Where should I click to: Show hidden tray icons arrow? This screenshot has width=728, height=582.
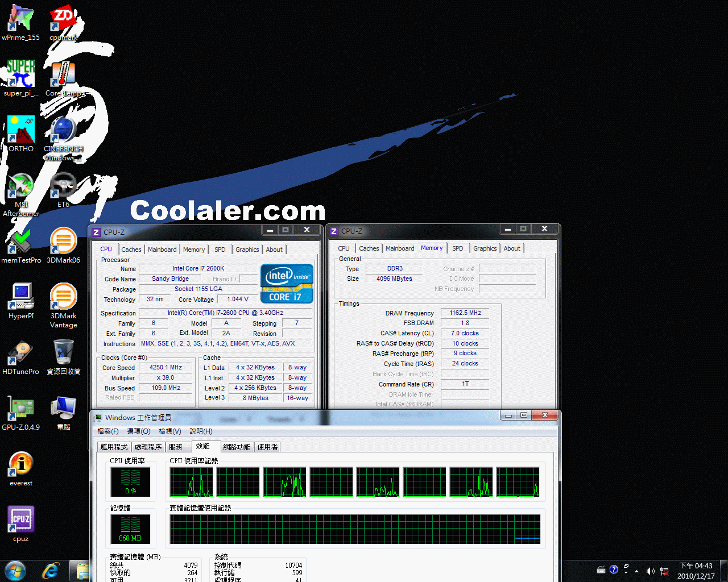point(636,571)
